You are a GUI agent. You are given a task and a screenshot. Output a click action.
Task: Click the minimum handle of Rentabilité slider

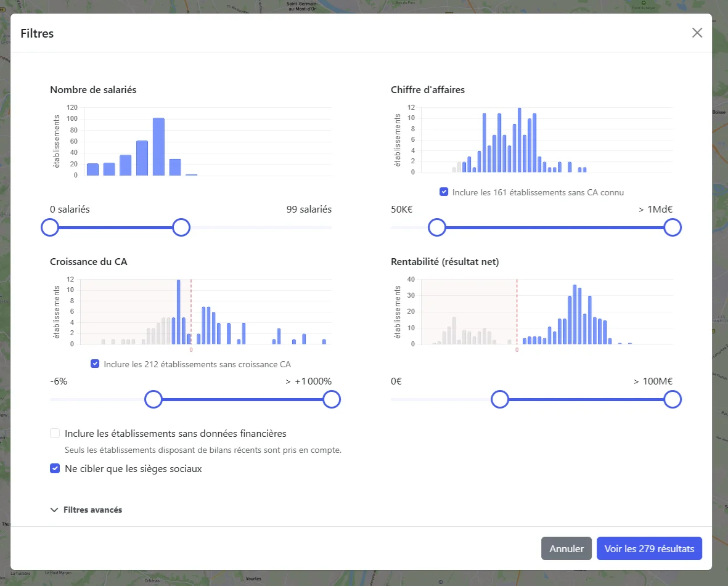tap(500, 400)
